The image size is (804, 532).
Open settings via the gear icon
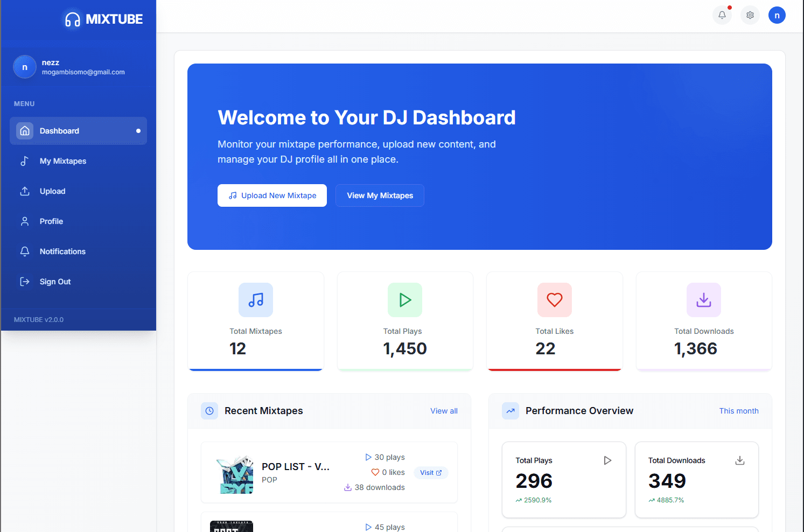point(750,15)
